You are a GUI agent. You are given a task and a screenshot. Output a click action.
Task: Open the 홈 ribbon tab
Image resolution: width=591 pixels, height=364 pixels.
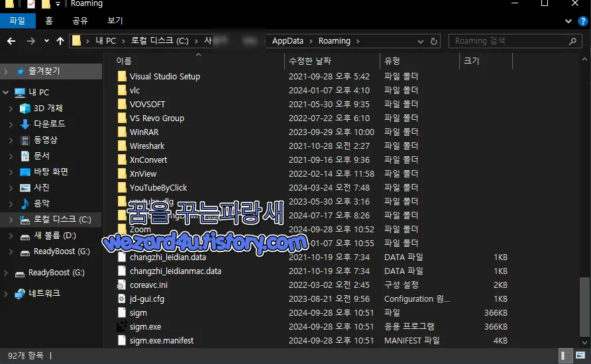coord(49,21)
